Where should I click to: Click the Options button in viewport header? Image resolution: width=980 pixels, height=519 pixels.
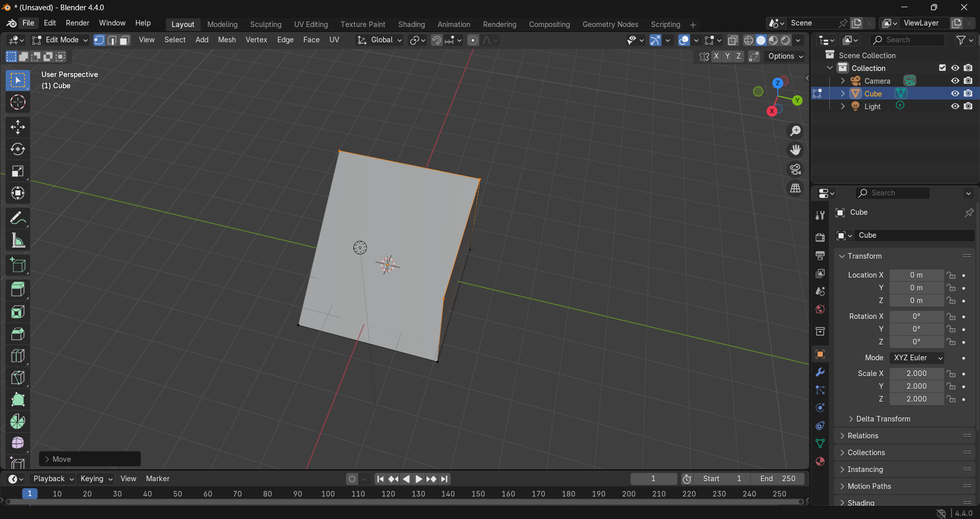(x=785, y=56)
